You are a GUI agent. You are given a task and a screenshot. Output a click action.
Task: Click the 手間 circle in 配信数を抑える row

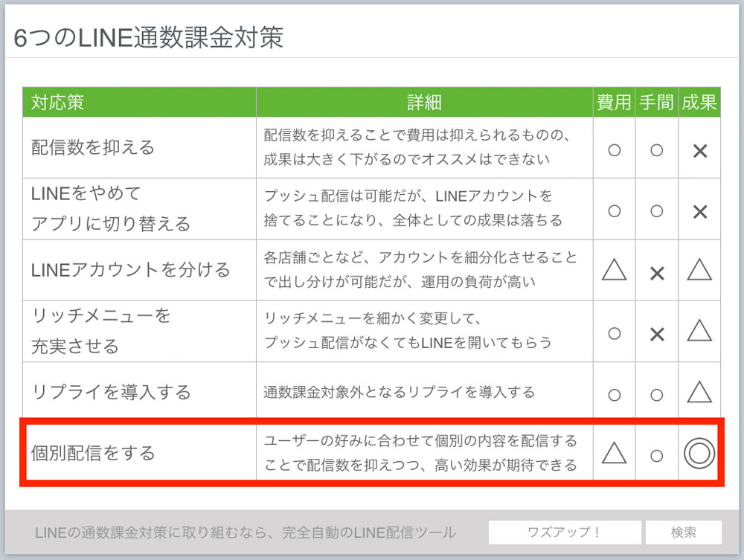point(657,150)
